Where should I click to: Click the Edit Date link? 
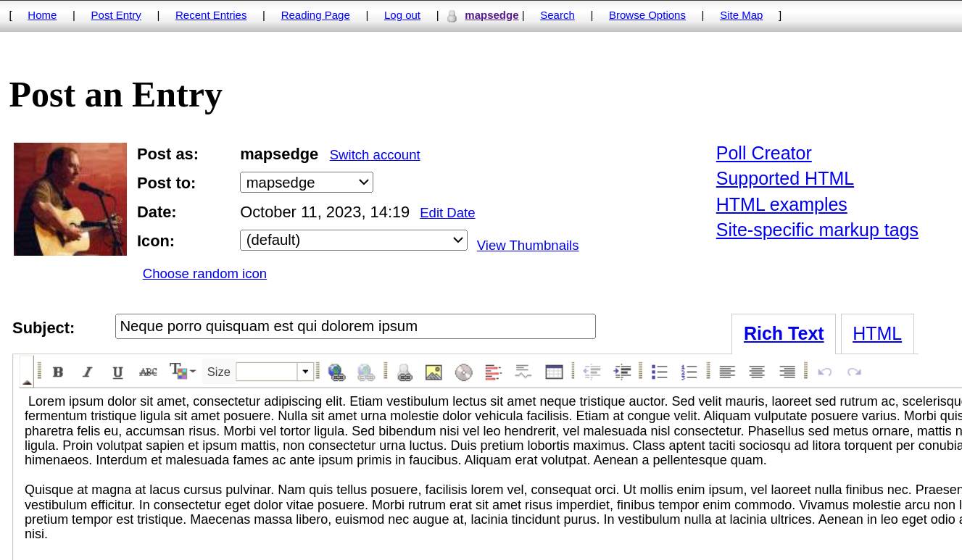click(x=447, y=213)
